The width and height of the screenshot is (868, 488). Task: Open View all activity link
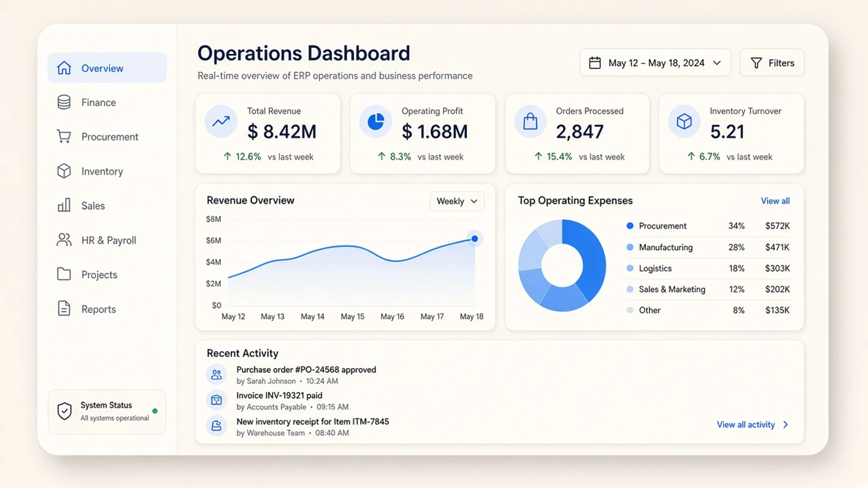click(x=746, y=425)
